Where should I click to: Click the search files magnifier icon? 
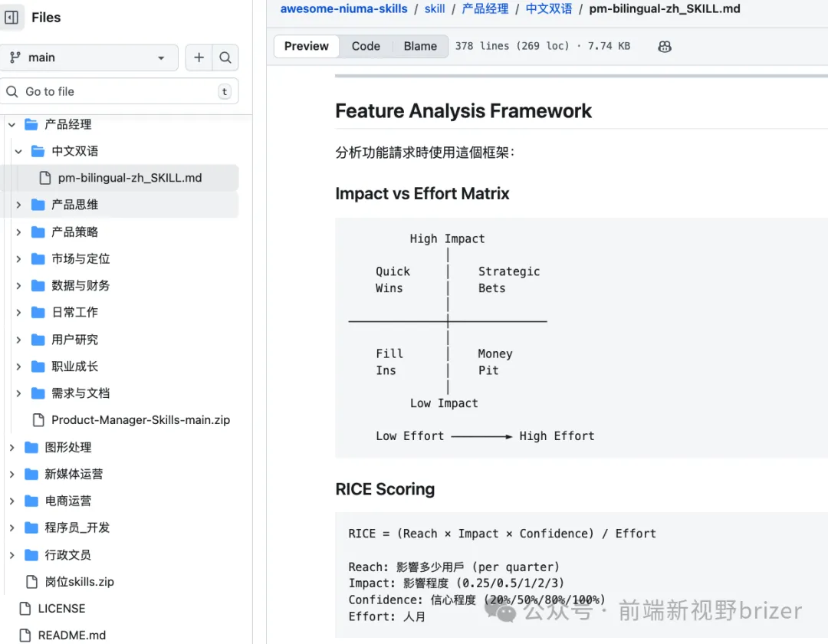tap(225, 58)
